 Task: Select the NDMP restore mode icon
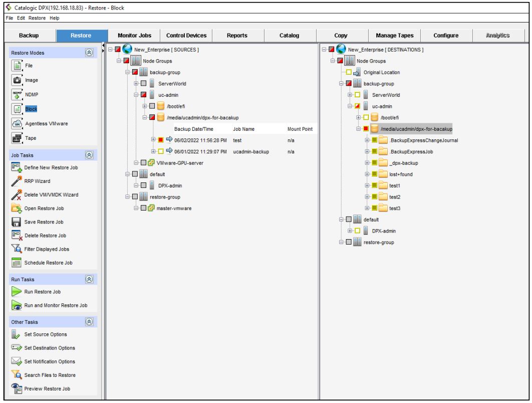(15, 93)
